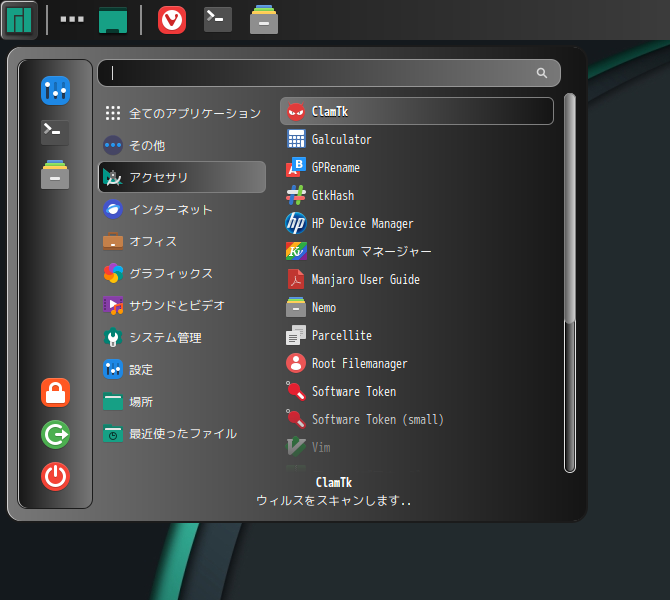Open file manager from menu sidebar favorites
This screenshot has height=600, width=670.
click(x=55, y=174)
